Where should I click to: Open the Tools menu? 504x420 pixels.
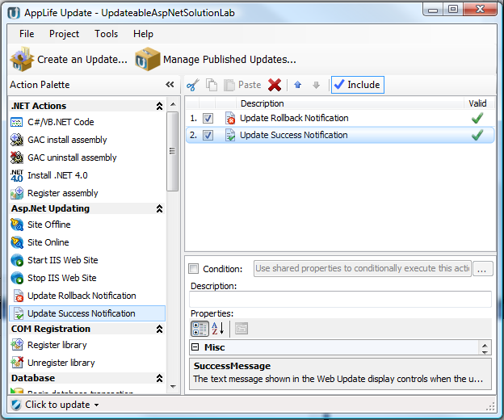coord(106,34)
